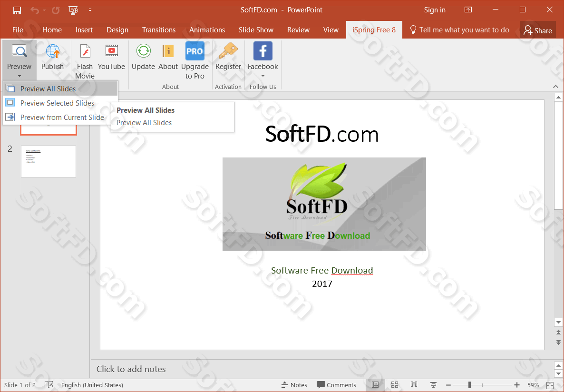Click the Register key icon
564x392 pixels.
pyautogui.click(x=228, y=51)
